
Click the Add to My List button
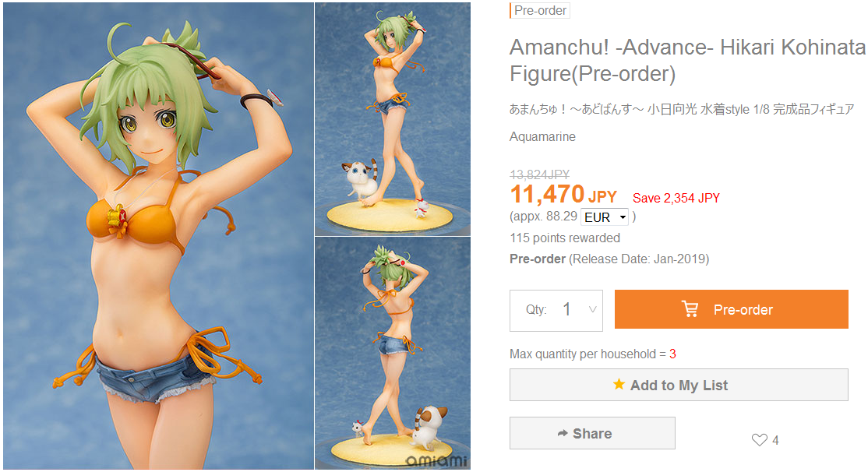tap(679, 385)
